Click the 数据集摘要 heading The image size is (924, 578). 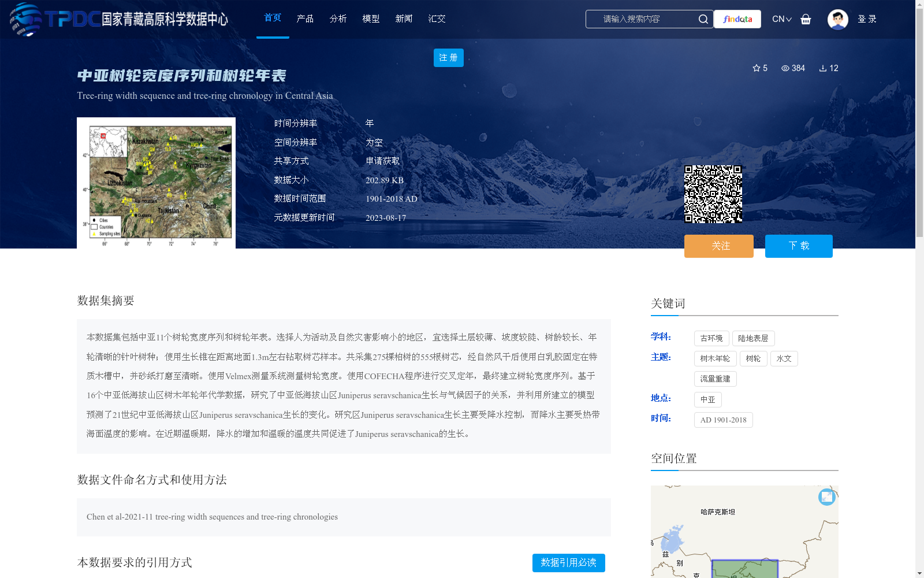tap(106, 301)
